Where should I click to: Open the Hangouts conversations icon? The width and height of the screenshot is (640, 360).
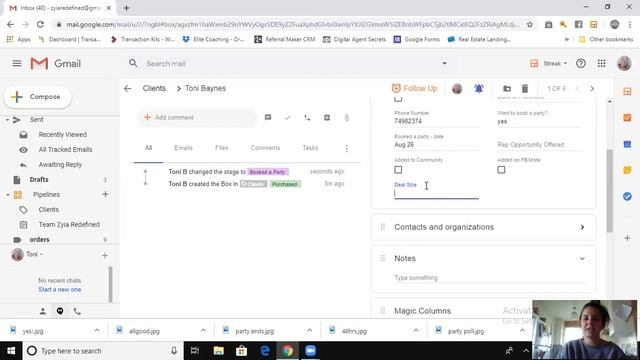[60, 311]
